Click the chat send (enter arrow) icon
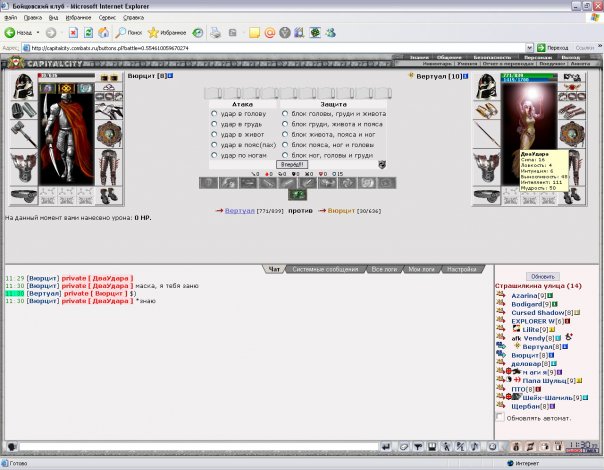 tap(386, 446)
